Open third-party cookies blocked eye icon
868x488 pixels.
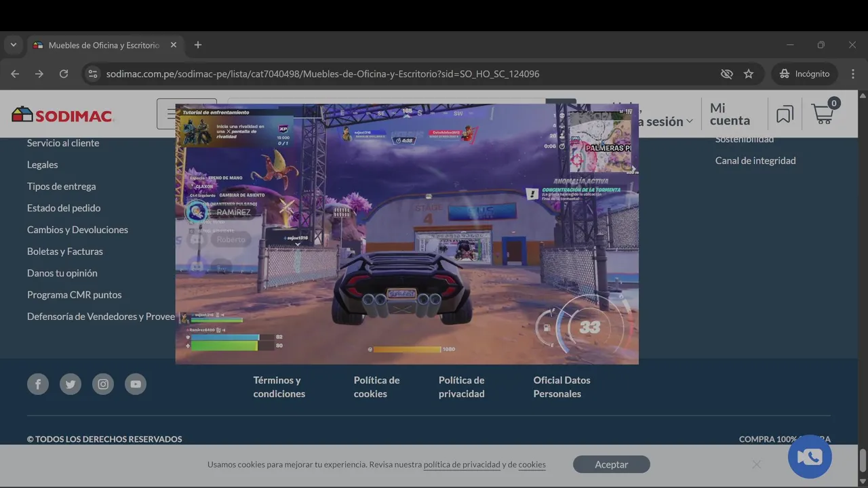[x=727, y=74]
